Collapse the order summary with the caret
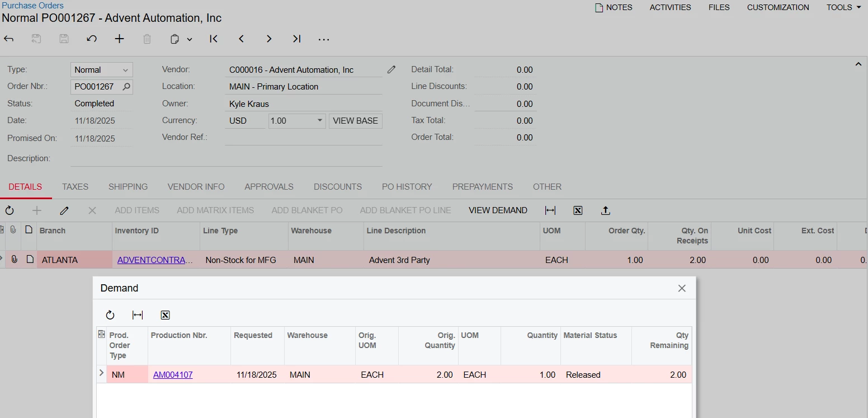This screenshot has height=418, width=868. click(858, 64)
